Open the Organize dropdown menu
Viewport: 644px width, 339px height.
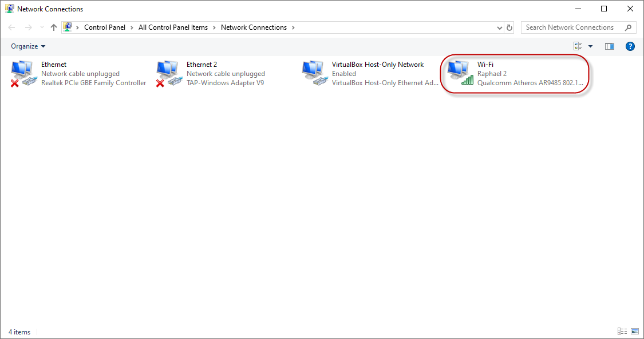pyautogui.click(x=28, y=46)
